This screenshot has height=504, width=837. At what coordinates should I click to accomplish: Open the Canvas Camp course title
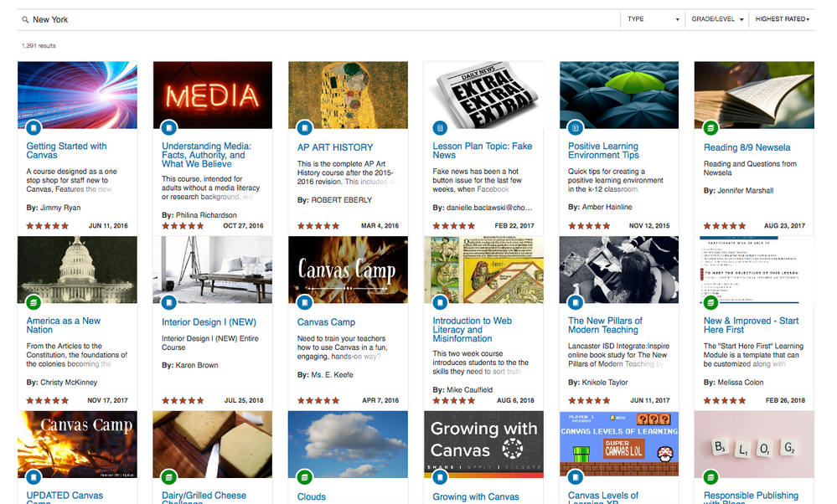point(326,322)
